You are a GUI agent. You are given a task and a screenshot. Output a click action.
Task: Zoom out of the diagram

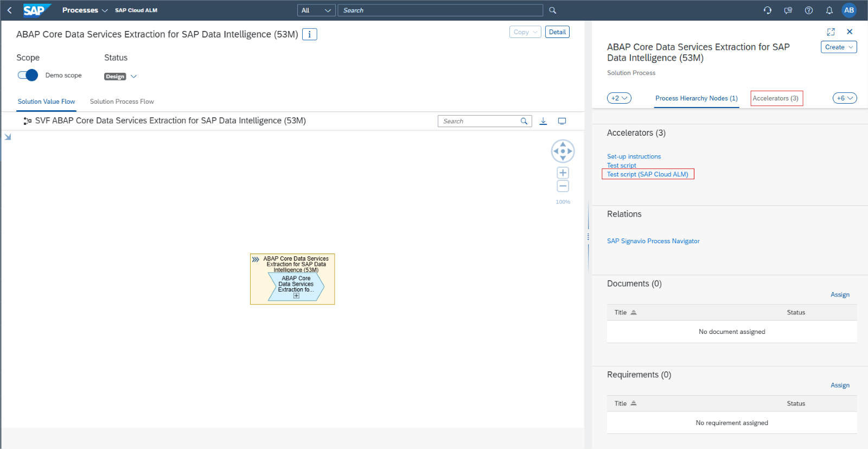563,186
